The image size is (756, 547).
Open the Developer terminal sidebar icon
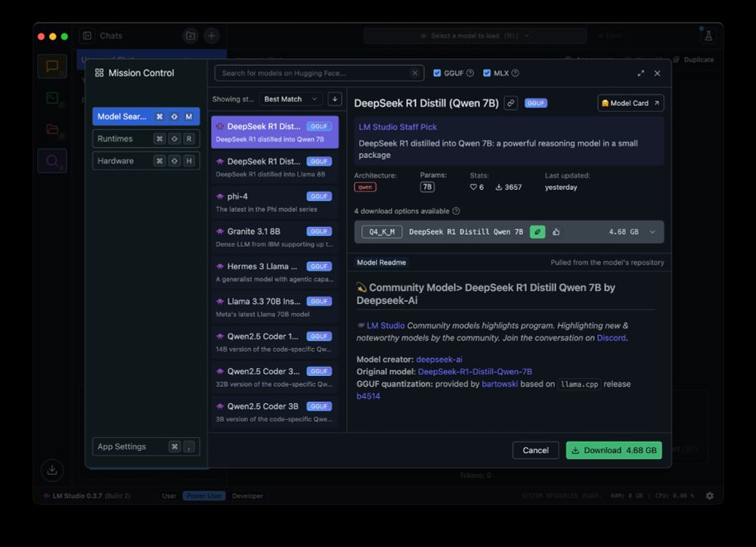point(52,98)
